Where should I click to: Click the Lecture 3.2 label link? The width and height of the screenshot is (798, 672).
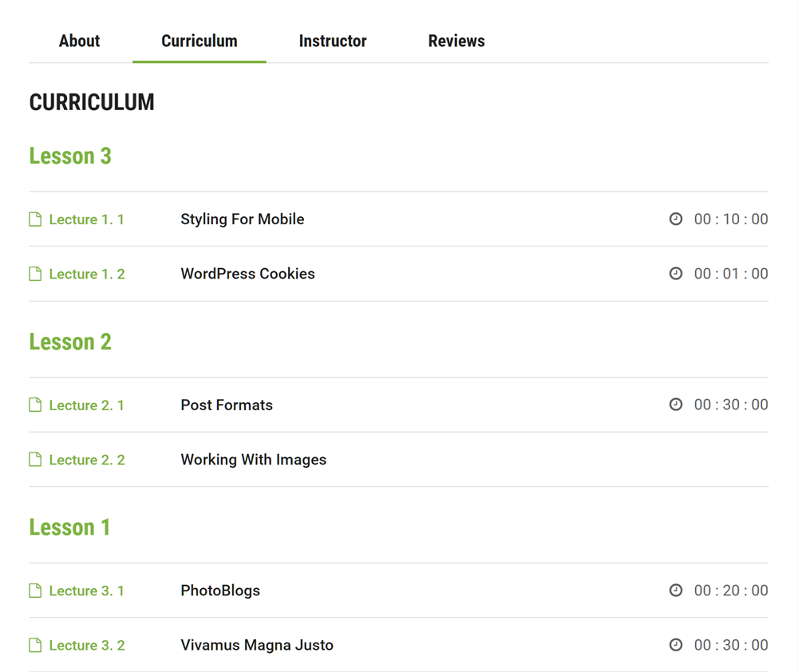click(87, 645)
